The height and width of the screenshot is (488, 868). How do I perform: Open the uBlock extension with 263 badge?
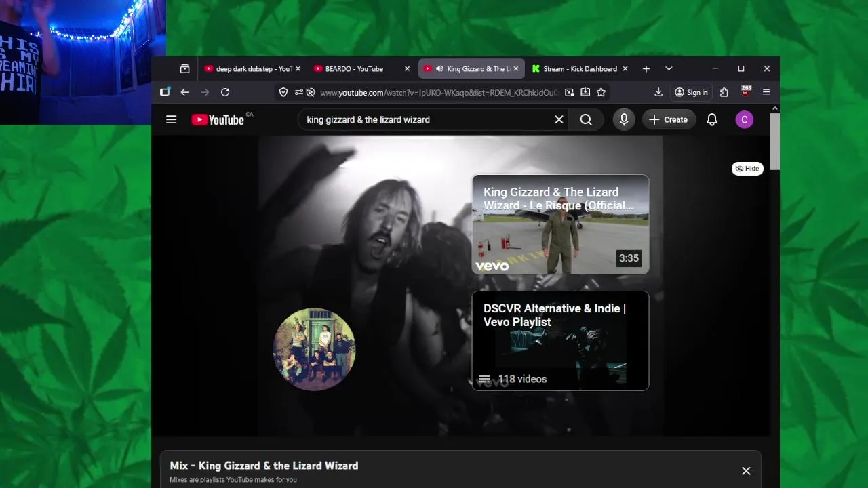746,91
